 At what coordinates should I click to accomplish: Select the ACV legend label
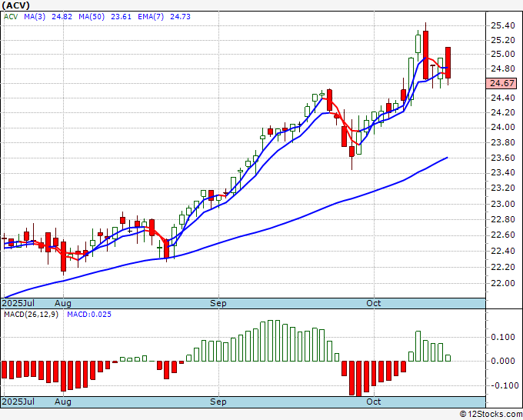(11, 16)
